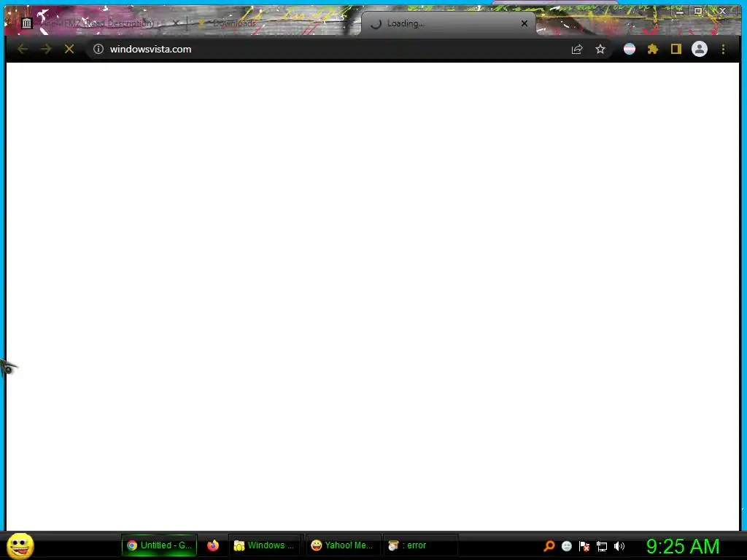Open the round gray face tray icon
The height and width of the screenshot is (560, 747).
click(566, 546)
